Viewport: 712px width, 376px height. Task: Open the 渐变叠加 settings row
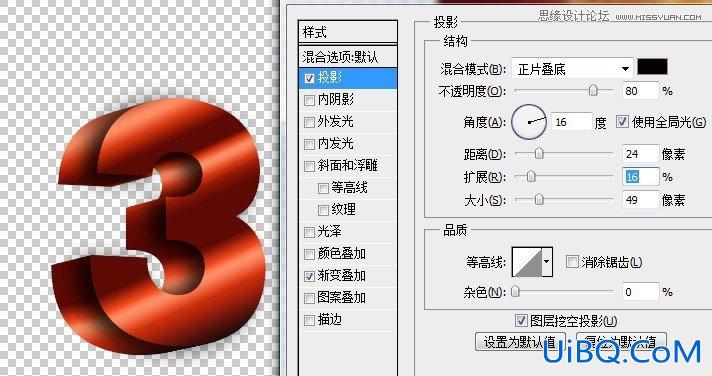point(348,276)
